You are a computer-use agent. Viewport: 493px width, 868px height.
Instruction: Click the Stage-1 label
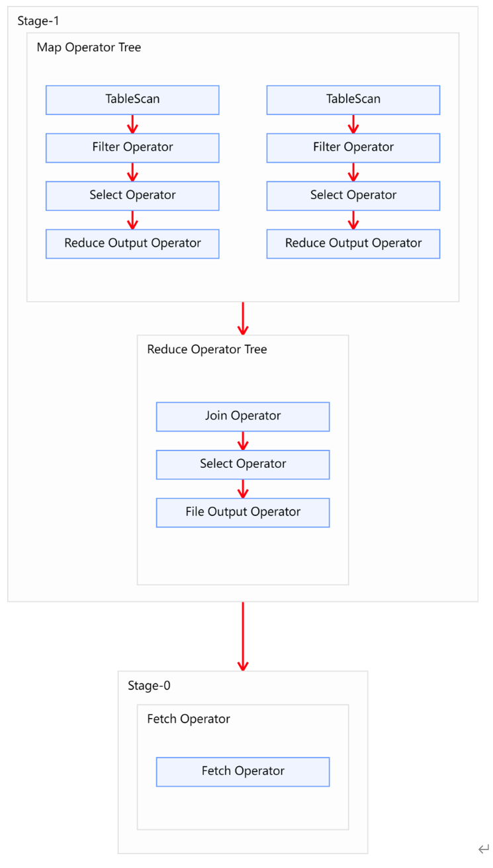(38, 21)
